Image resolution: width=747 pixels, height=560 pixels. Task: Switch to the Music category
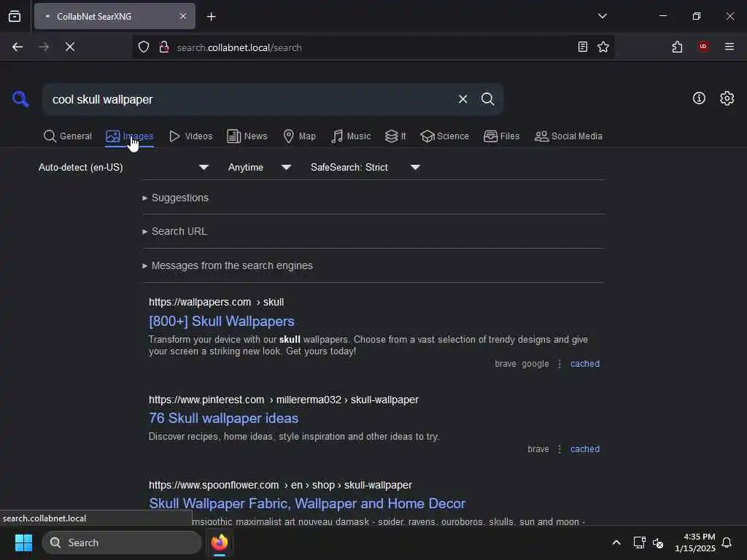coord(351,136)
